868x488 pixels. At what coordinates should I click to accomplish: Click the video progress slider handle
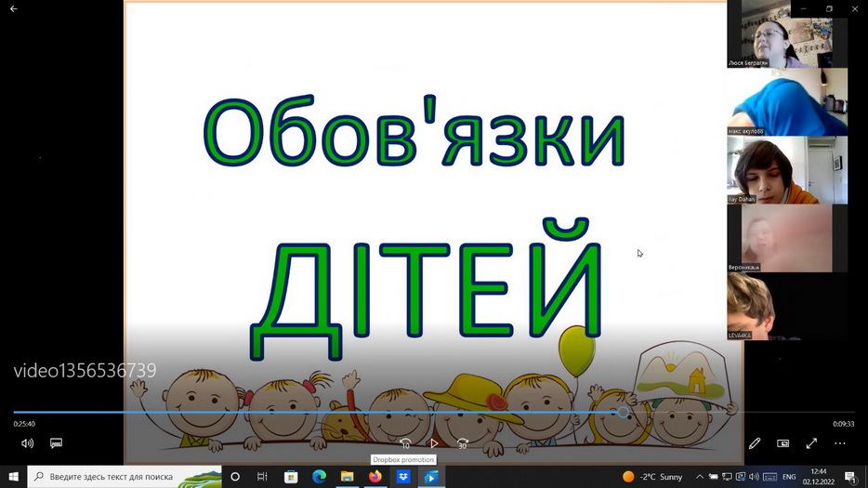pos(623,412)
